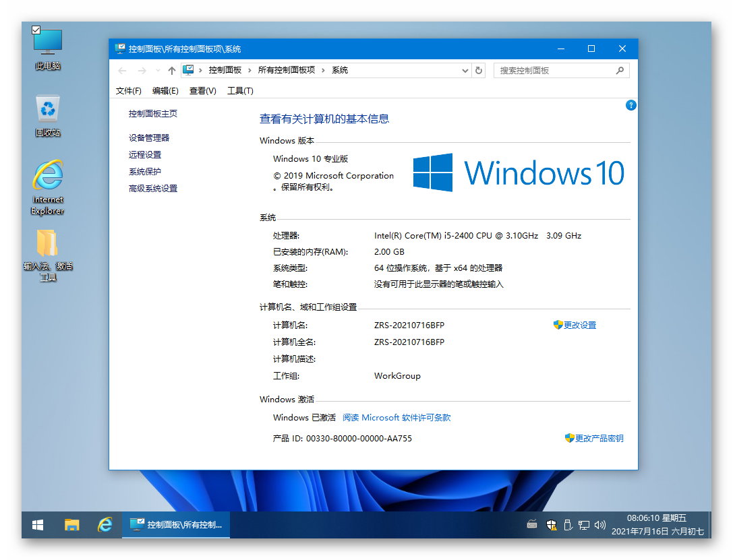Screen dimensions: 733x560
Task: Select the processor value Intel(R) Core(TM) i5-2400
Action: tap(477, 236)
